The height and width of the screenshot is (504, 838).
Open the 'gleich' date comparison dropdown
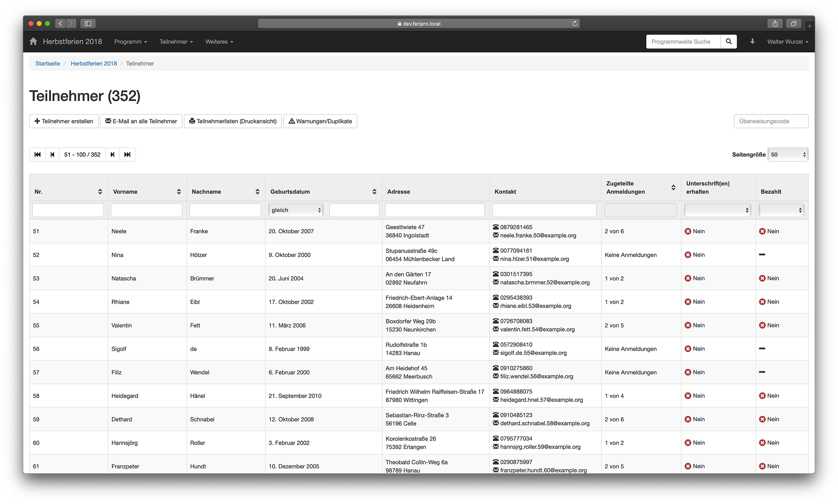click(x=296, y=210)
